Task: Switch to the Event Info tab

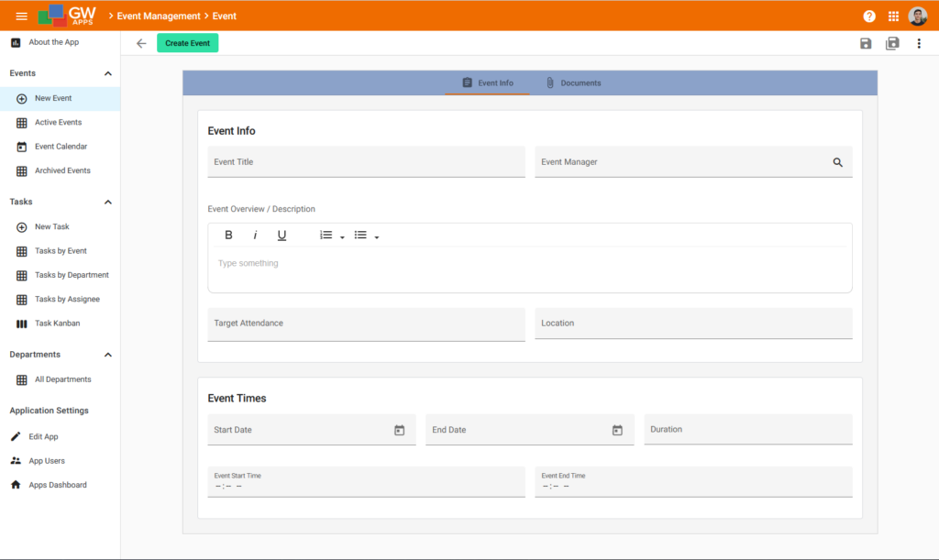Action: click(488, 83)
